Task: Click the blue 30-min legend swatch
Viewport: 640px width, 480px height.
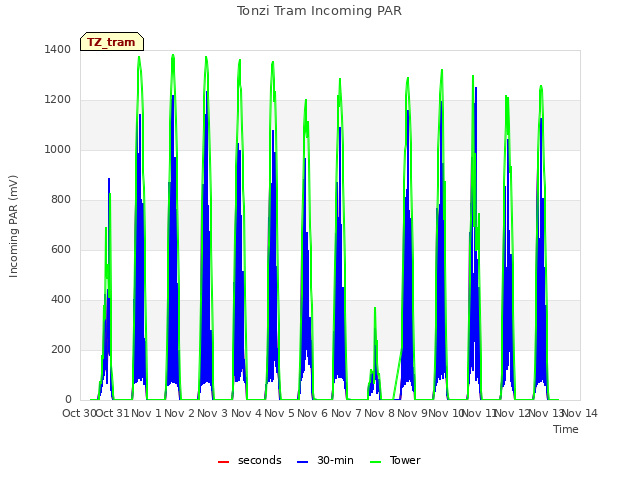Action: (x=302, y=462)
